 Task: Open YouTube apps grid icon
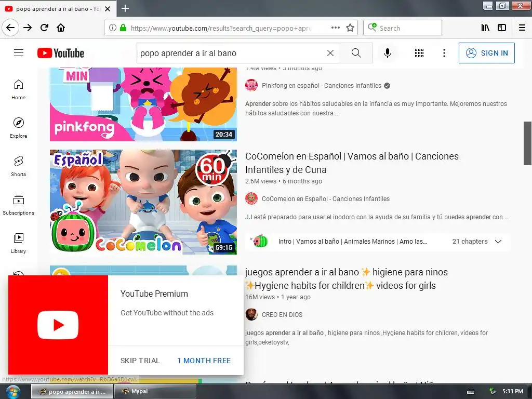(419, 53)
